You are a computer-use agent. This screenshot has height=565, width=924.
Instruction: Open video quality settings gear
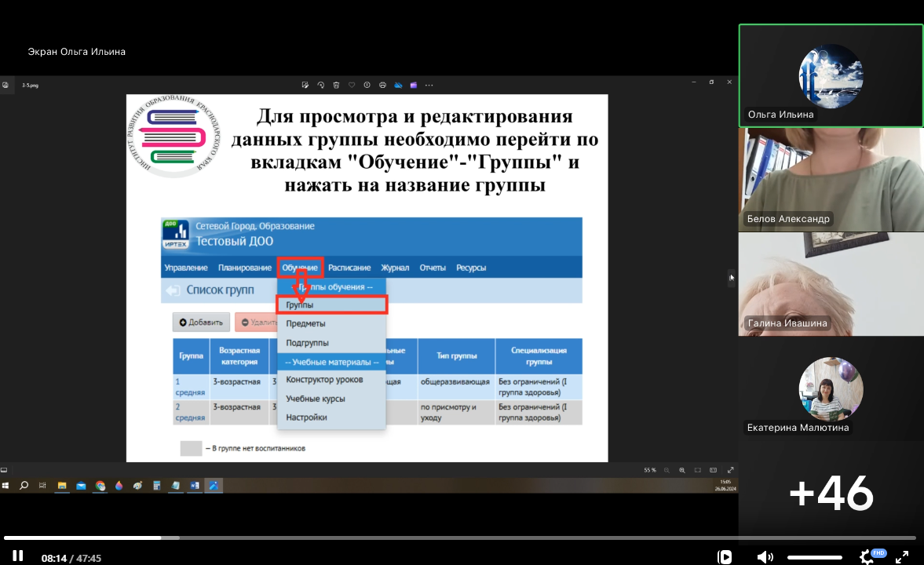[x=867, y=557]
